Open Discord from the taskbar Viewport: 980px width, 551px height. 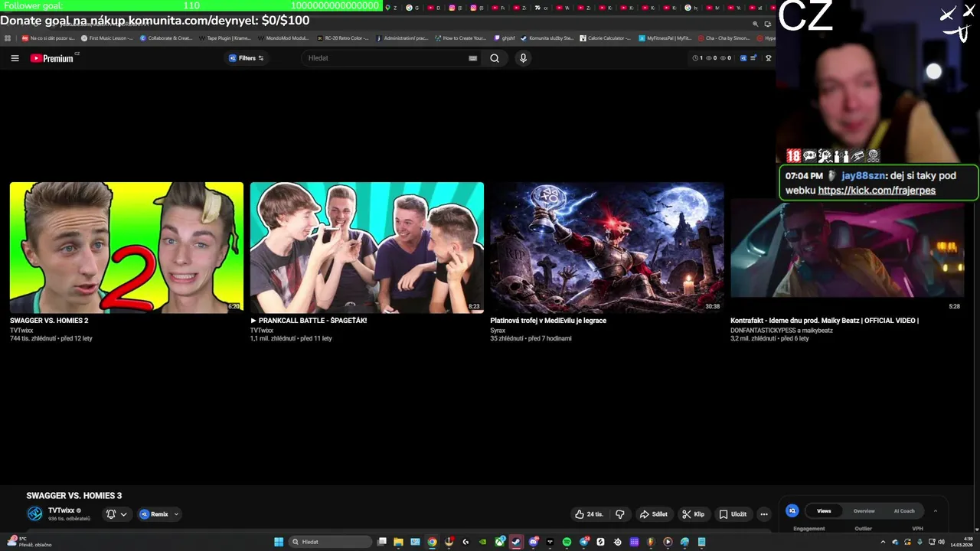coord(534,542)
